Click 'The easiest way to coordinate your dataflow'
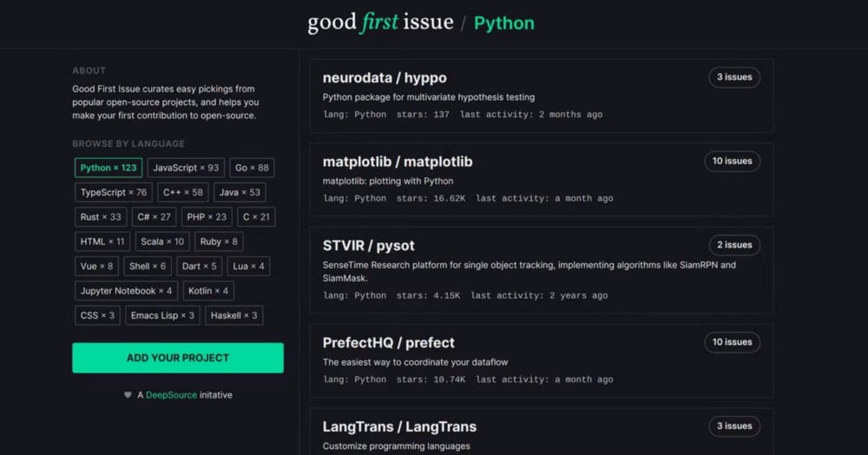This screenshot has width=868, height=455. pos(415,362)
